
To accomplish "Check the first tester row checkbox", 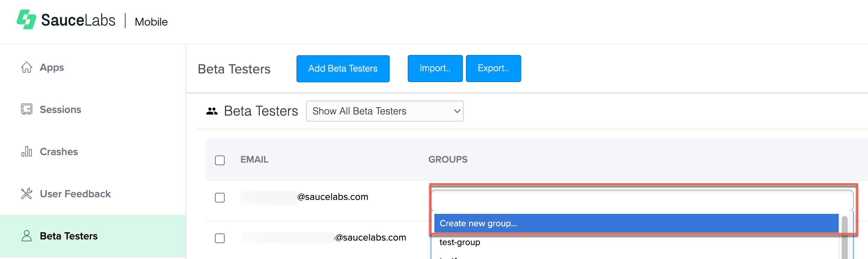I will click(220, 197).
